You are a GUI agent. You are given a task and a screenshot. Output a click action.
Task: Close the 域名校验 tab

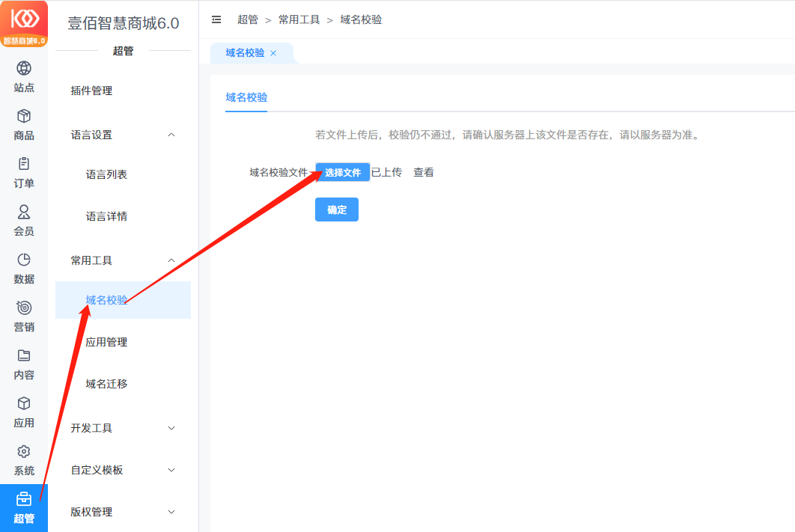[x=273, y=53]
